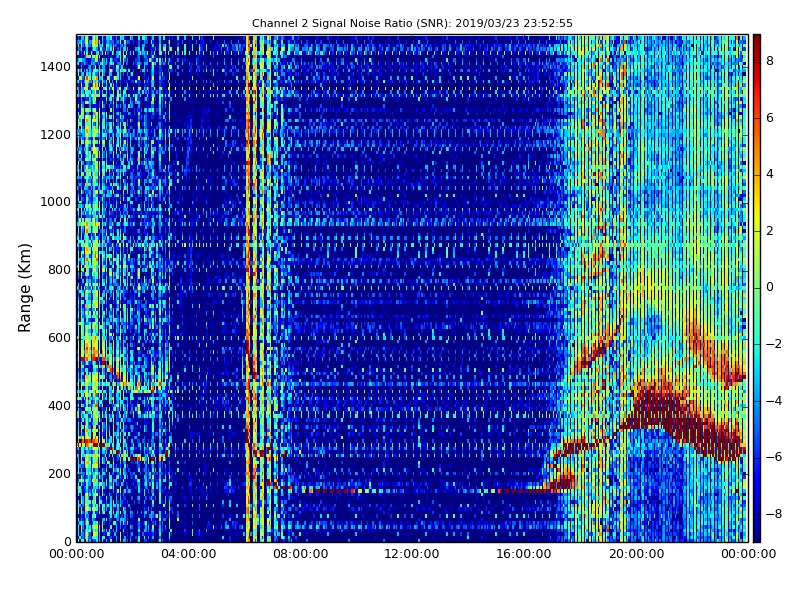Click the colorbar label −2
800x600 pixels.
[x=773, y=344]
